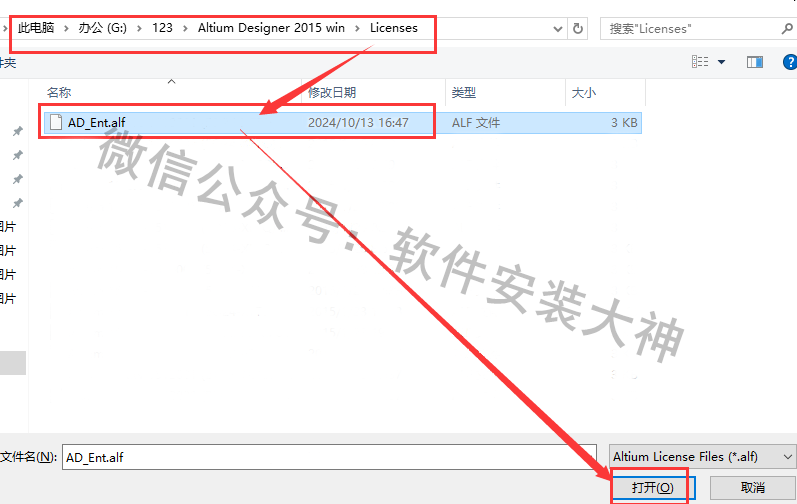Click the 类型 column header
The width and height of the screenshot is (797, 504).
pos(463,92)
